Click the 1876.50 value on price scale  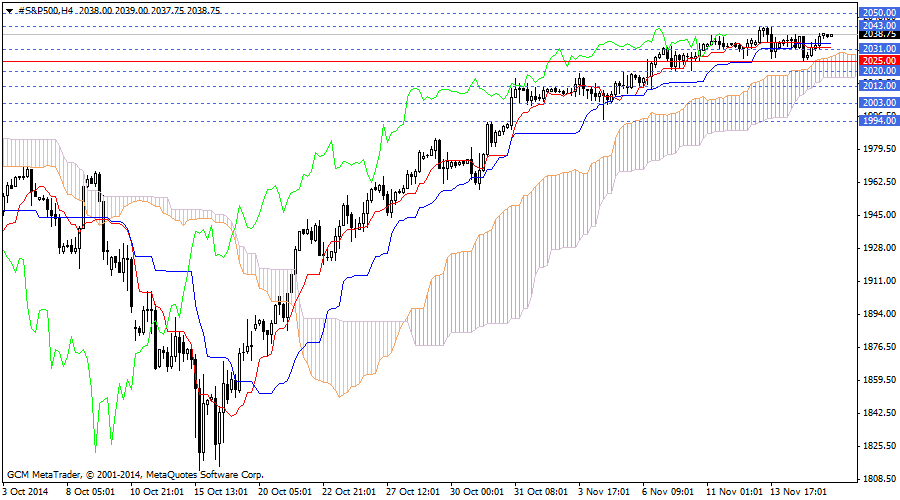pos(880,347)
